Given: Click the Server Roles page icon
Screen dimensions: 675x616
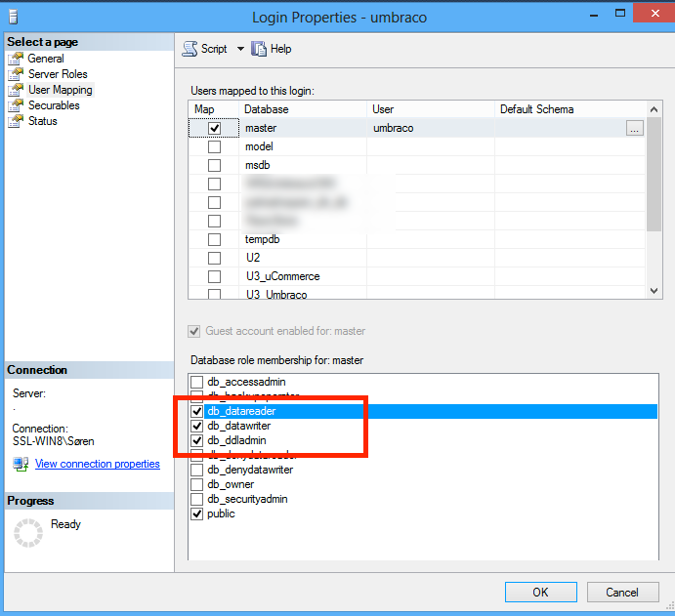Looking at the screenshot, I should tap(16, 74).
